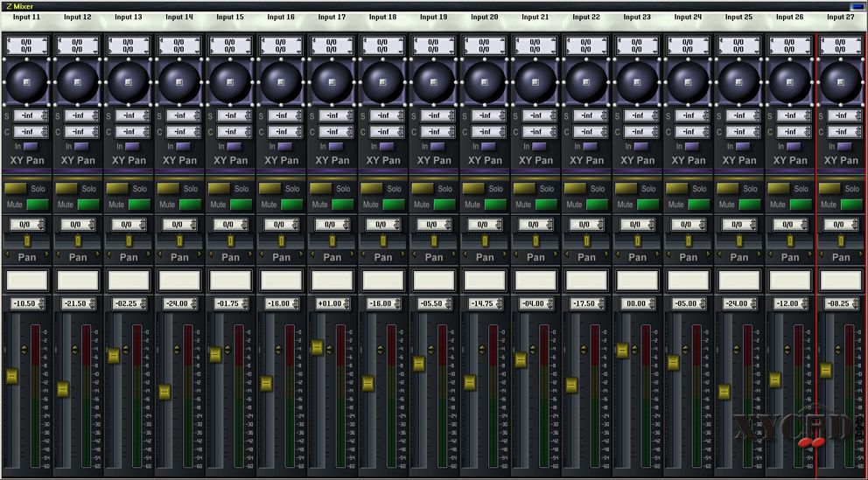
Task: Solo the Input 14 channel
Action: (x=168, y=189)
